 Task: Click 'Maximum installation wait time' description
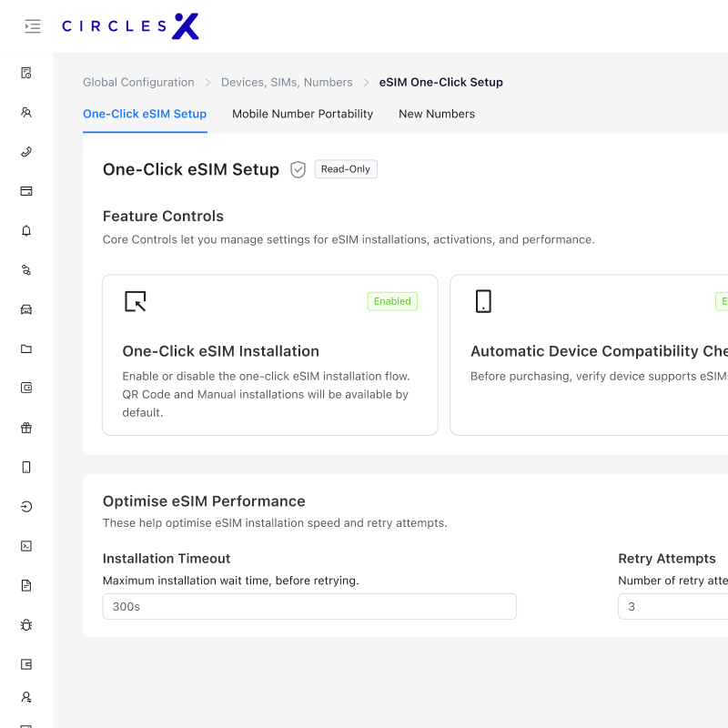231,581
